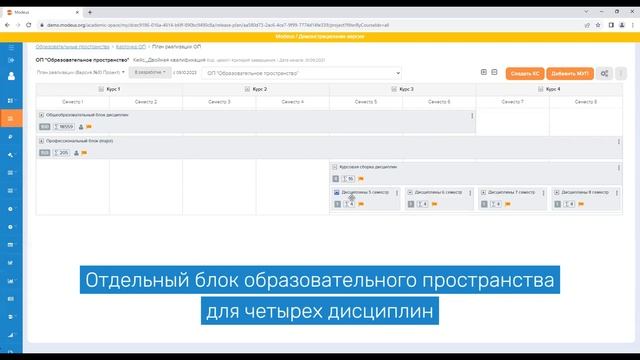Open the dashboard grid icon in sidebar

[x=11, y=100]
